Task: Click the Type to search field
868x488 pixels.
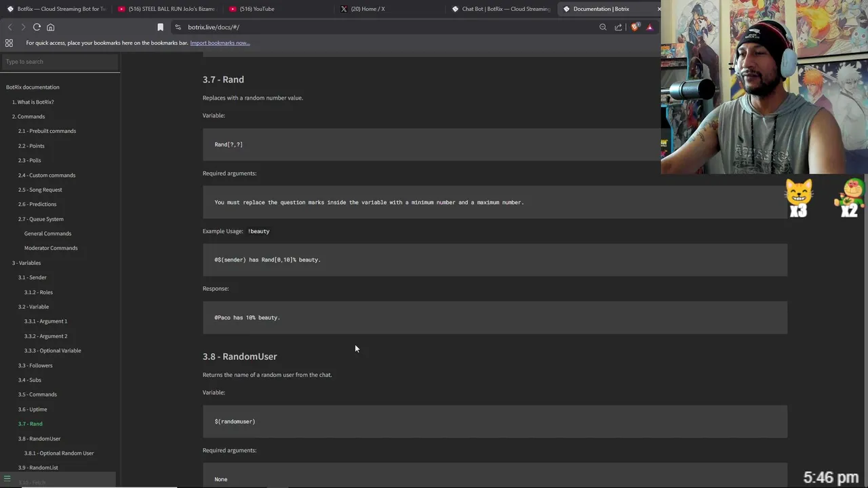Action: pos(61,62)
